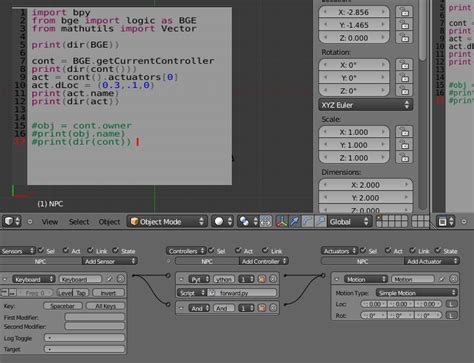Open the viewport shading dropdown
Screen dimensions: 474x363
point(223,222)
